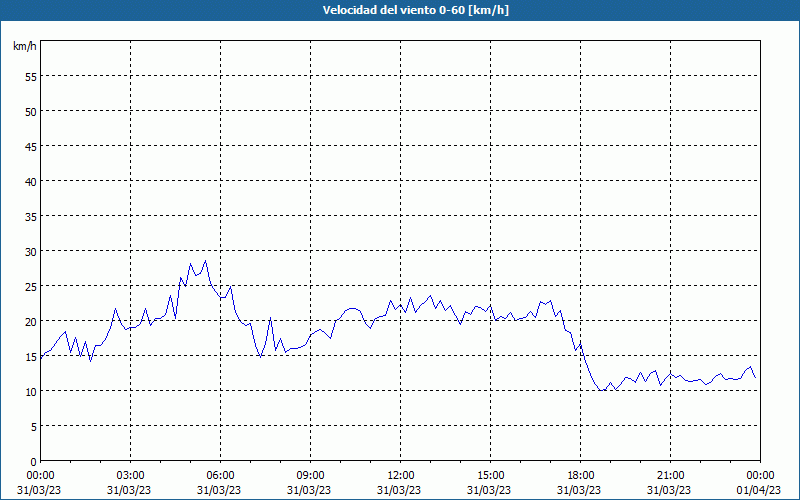Select the y-axis tick label '15'
The width and height of the screenshot is (800, 500).
[30, 357]
